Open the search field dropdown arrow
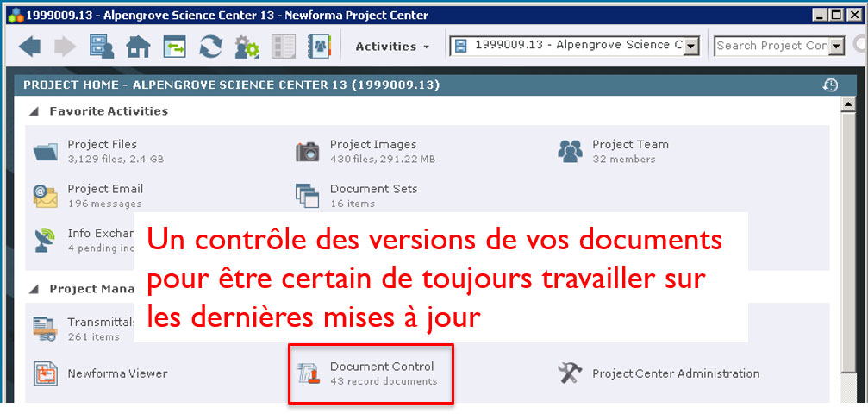This screenshot has width=868, height=414. click(836, 47)
